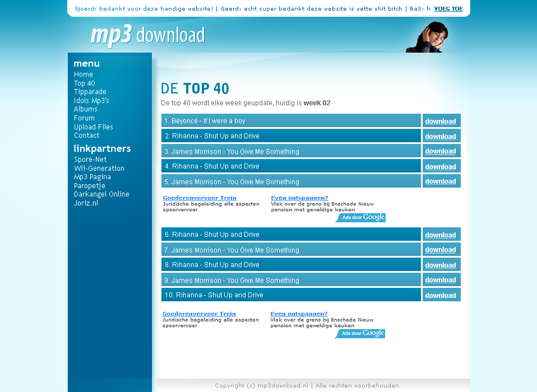Go to Top 40 in the menu
Screen dimensions: 537x392
tap(84, 83)
